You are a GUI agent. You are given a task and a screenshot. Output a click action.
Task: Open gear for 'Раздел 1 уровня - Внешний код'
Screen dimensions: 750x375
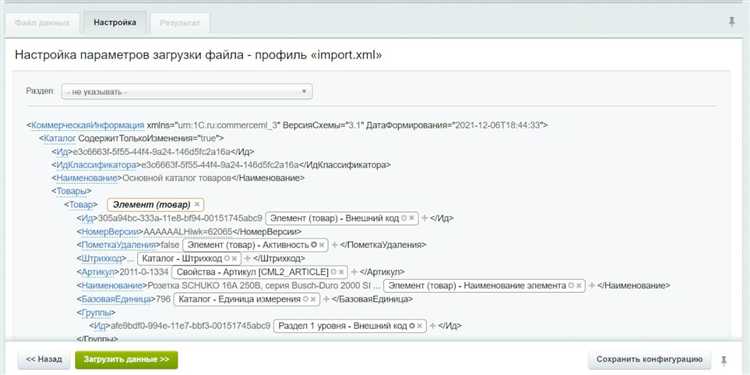(412, 326)
